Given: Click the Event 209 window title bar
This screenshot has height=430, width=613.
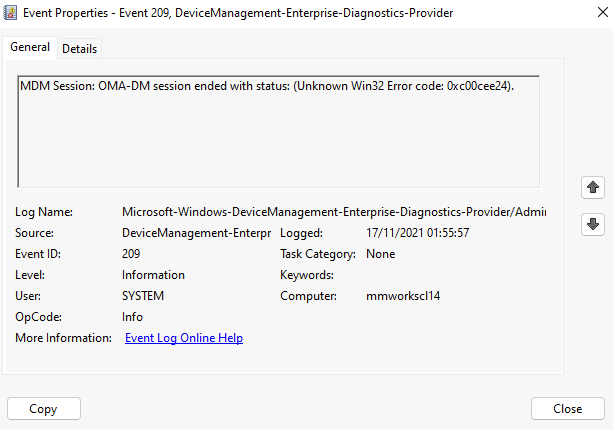Looking at the screenshot, I should point(300,14).
